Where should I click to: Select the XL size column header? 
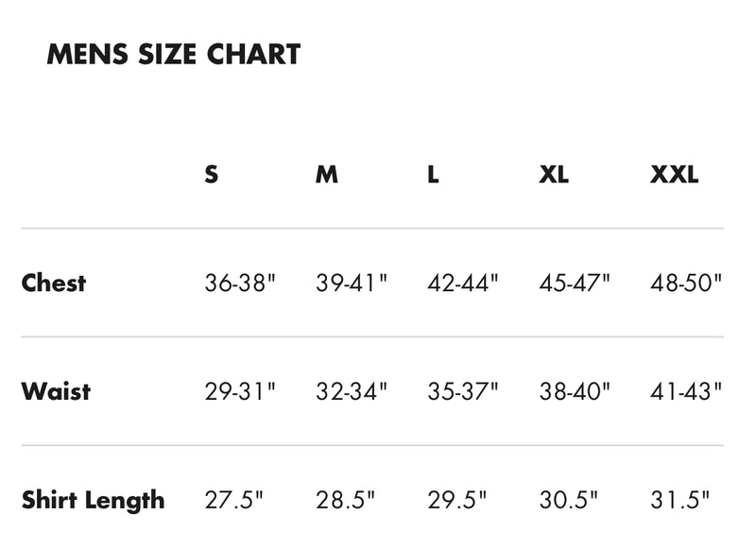point(554,174)
